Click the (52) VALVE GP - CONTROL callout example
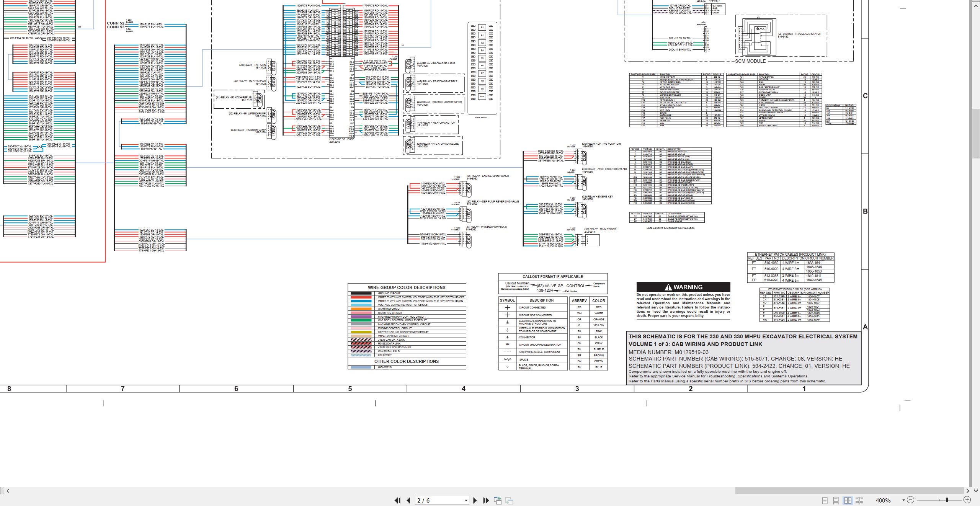Viewport: 980px width, 506px height. pos(561,286)
